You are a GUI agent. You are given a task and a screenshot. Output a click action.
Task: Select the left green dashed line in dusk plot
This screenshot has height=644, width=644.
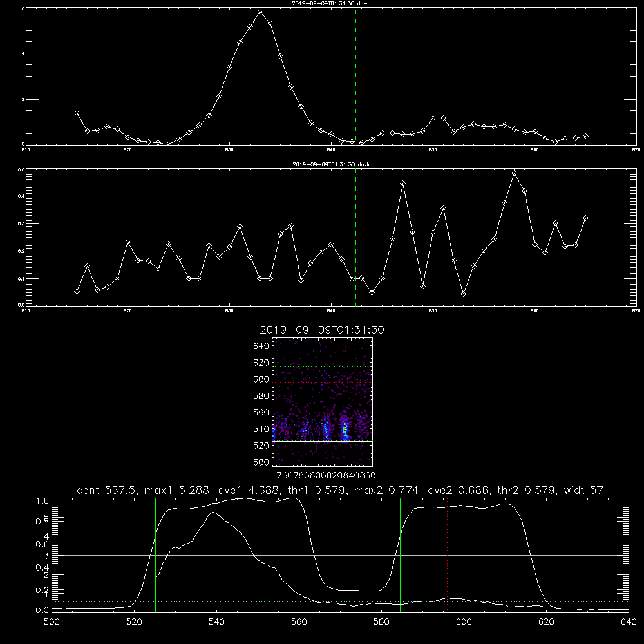coord(205,237)
